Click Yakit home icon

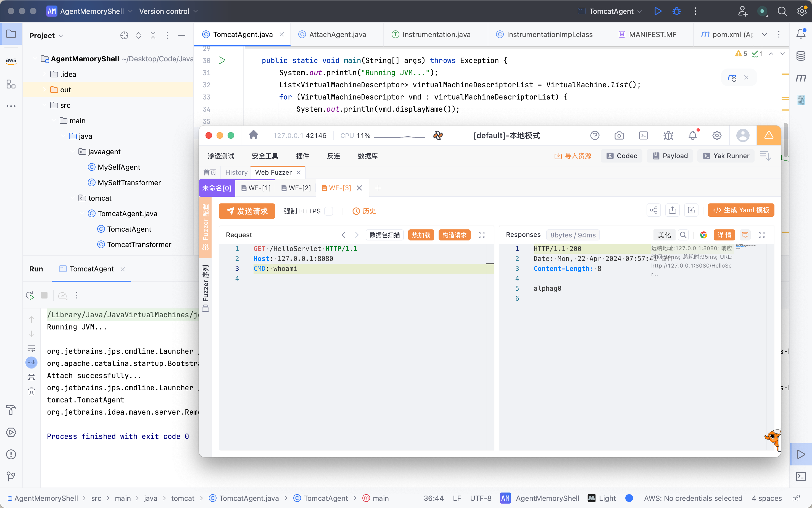tap(254, 135)
